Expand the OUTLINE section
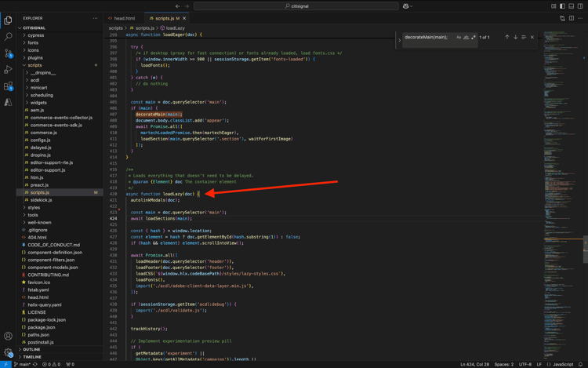The width and height of the screenshot is (588, 368). (x=31, y=349)
